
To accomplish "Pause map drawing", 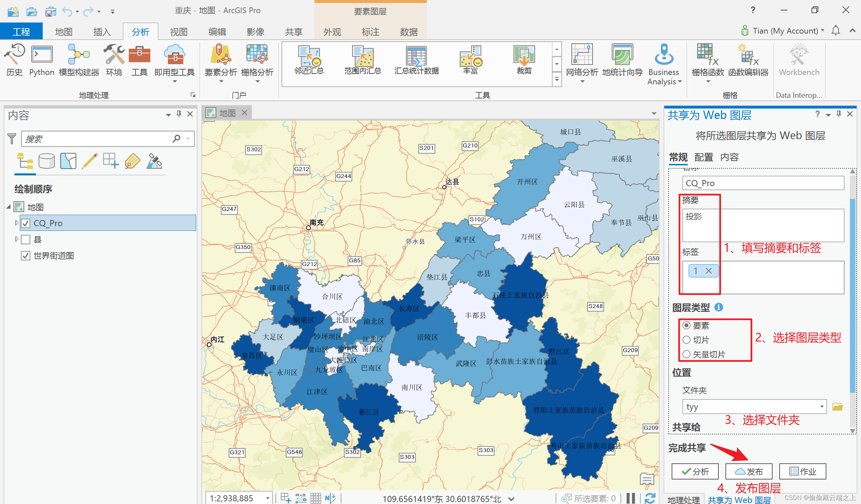I will 631,498.
